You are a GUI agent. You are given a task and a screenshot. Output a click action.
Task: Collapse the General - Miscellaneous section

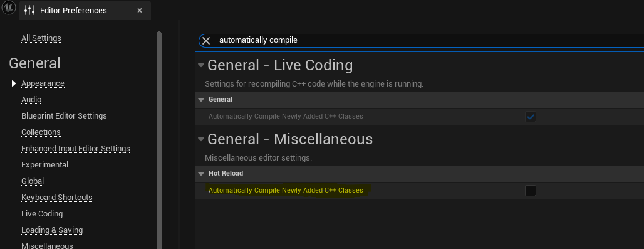pos(201,139)
